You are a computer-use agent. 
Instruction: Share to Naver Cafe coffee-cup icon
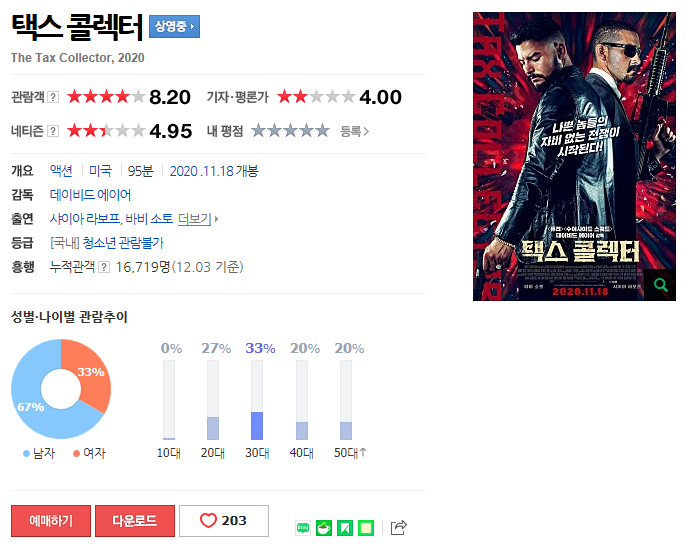point(324,528)
